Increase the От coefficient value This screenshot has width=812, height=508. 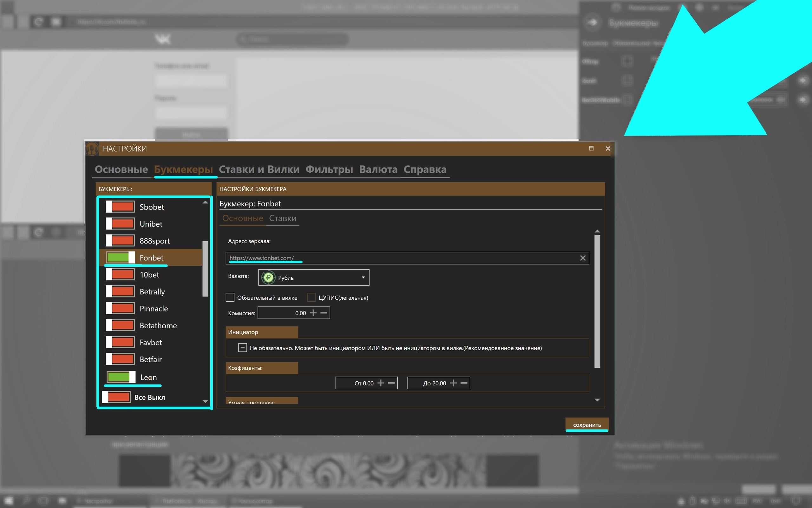(381, 383)
